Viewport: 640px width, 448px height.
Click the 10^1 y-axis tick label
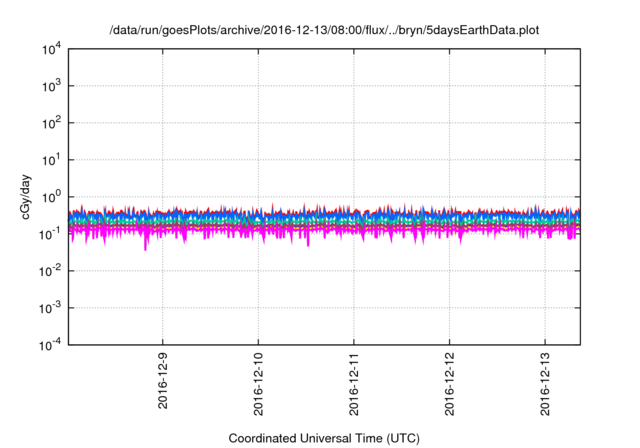click(x=51, y=160)
